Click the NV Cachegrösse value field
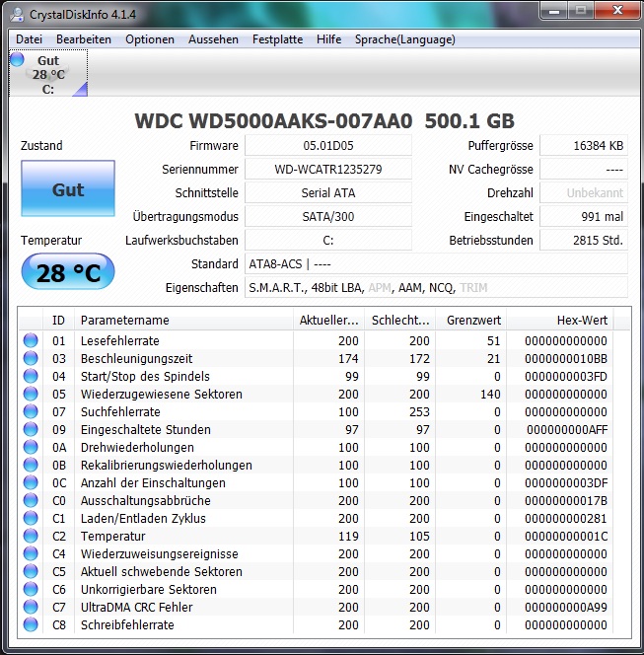Image resolution: width=644 pixels, height=655 pixels. 584,170
